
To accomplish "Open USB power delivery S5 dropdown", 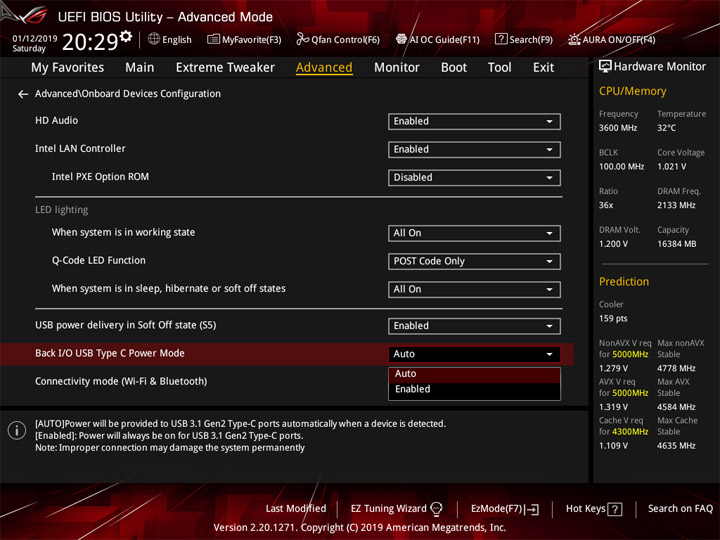I will (x=474, y=326).
